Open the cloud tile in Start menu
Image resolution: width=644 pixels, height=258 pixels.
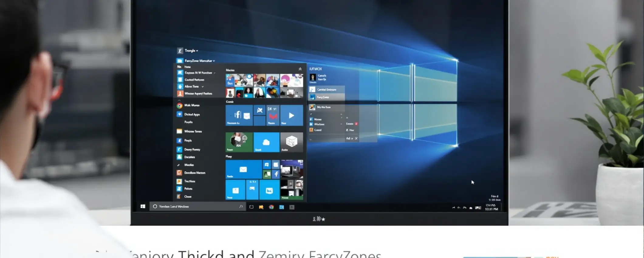click(x=266, y=142)
